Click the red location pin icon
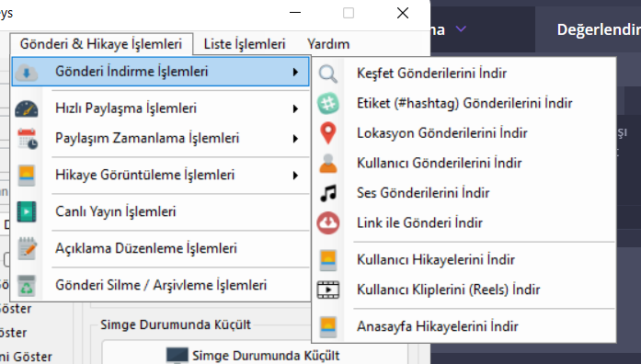 point(328,133)
